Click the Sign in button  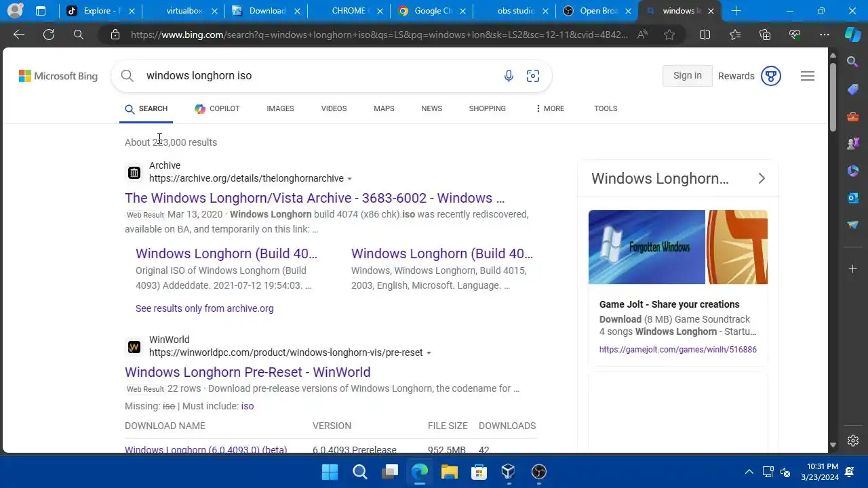pyautogui.click(x=688, y=76)
